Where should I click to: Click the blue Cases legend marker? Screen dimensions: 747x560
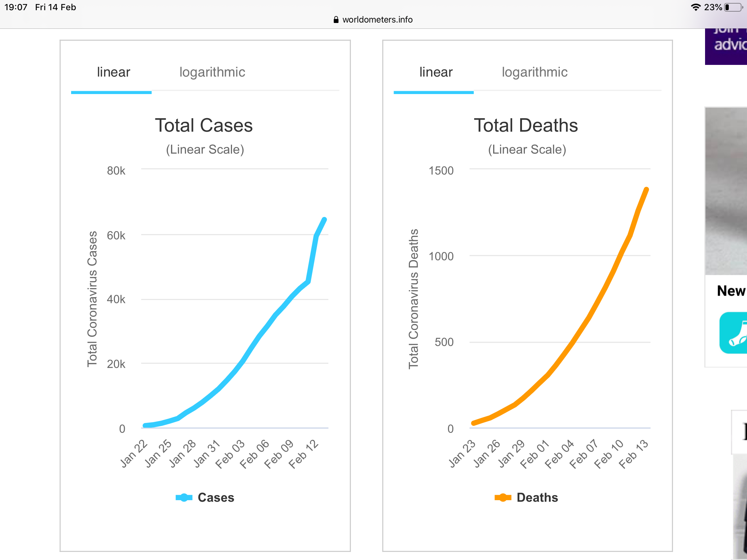tap(184, 498)
